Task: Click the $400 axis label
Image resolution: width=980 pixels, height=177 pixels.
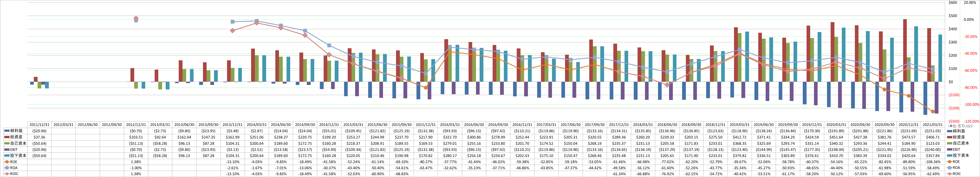Action: (x=953, y=29)
